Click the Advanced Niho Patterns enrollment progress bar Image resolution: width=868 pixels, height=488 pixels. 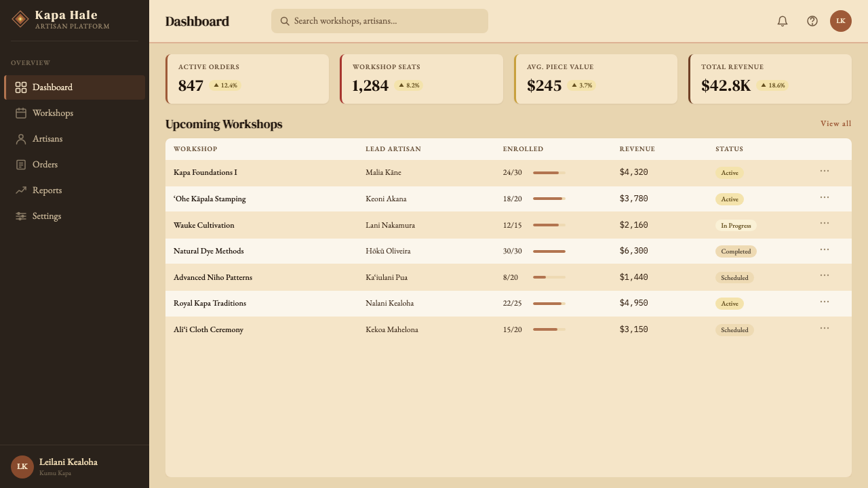click(x=549, y=277)
